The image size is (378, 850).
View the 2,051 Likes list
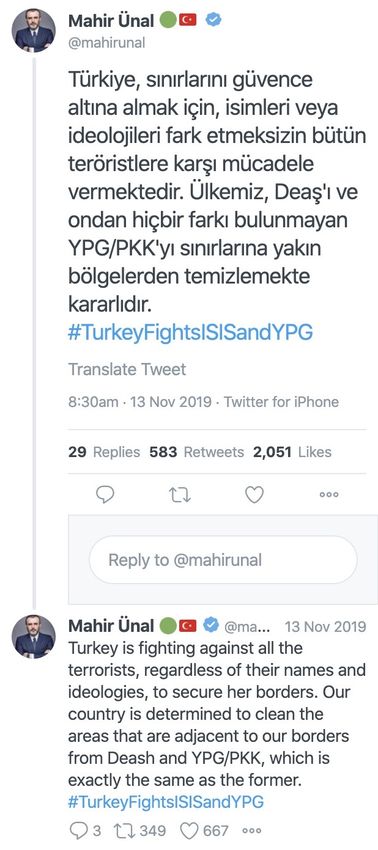(292, 452)
